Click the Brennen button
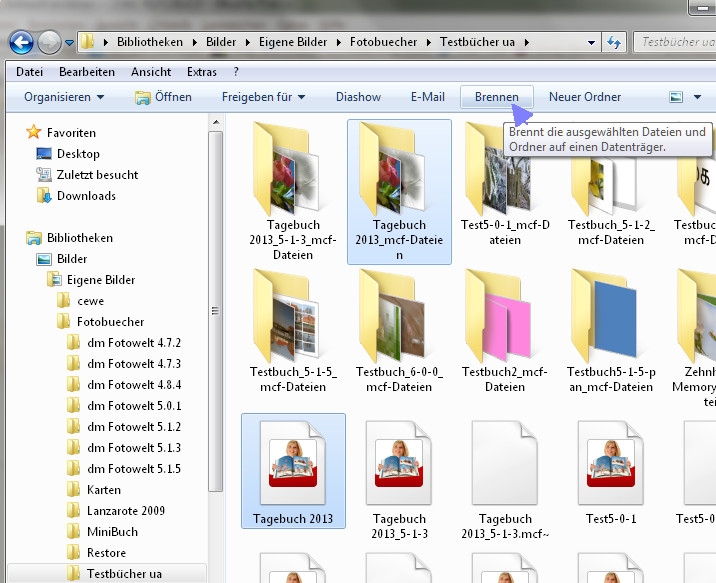 pos(496,97)
